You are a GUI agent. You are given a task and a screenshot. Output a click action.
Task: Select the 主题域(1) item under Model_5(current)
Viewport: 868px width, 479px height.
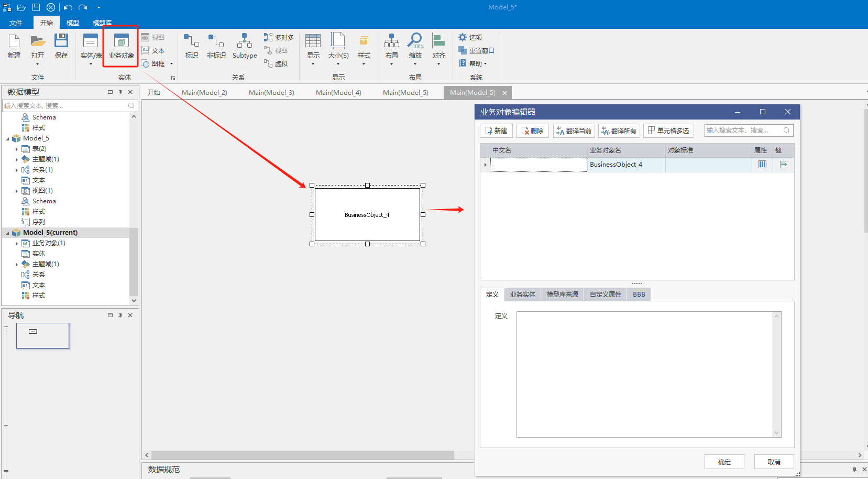pyautogui.click(x=46, y=264)
